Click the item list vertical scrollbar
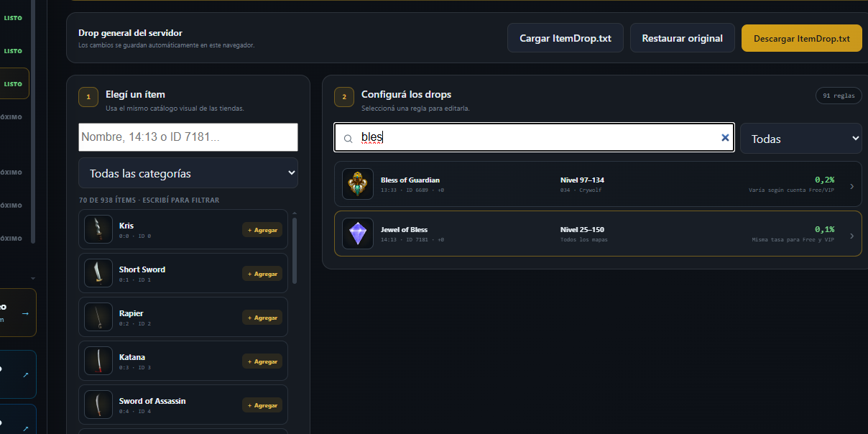Screen dimensions: 868x434 point(294,250)
